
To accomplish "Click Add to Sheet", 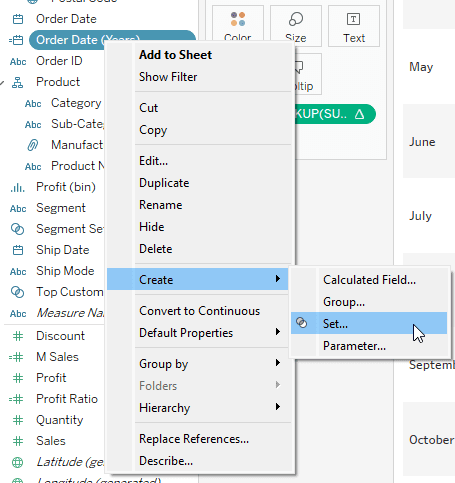I will click(x=175, y=55).
